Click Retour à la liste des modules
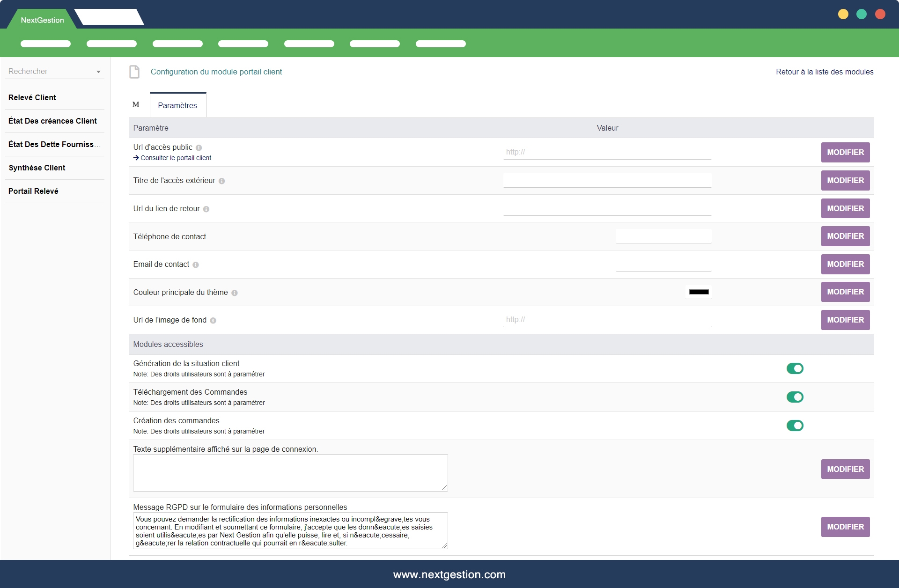The width and height of the screenshot is (899, 588). (824, 72)
